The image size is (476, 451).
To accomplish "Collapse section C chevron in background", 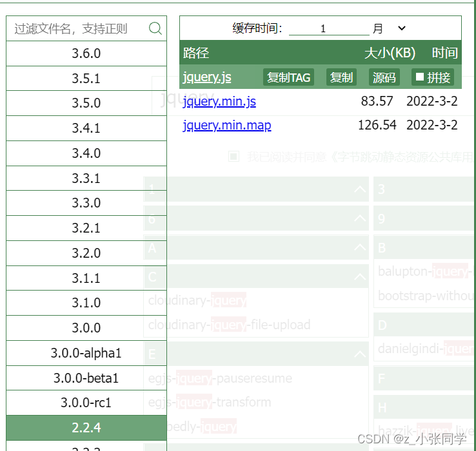I will (360, 276).
